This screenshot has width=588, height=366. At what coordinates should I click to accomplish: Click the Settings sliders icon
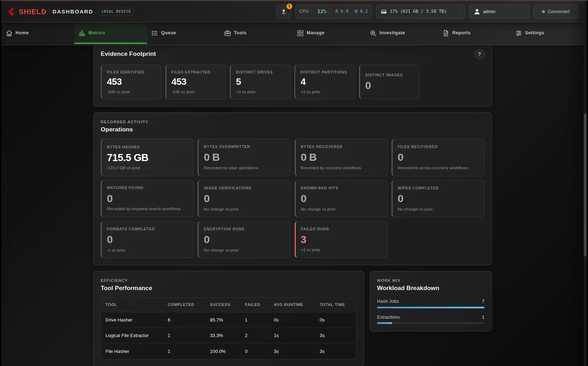pyautogui.click(x=519, y=33)
